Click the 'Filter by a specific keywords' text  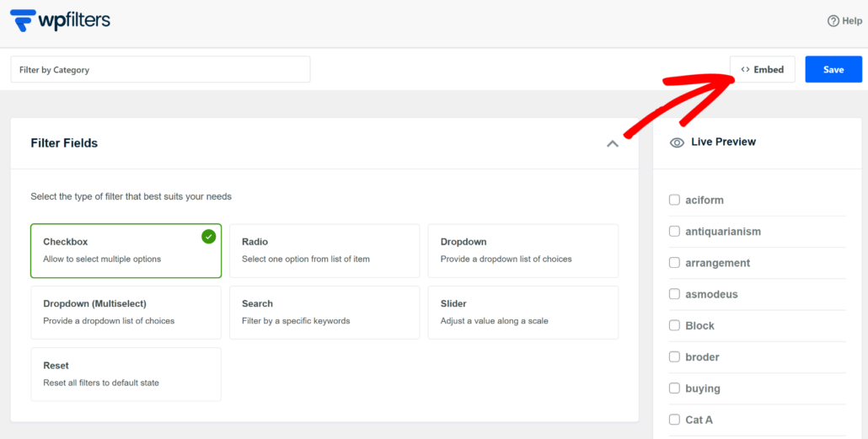click(x=296, y=321)
